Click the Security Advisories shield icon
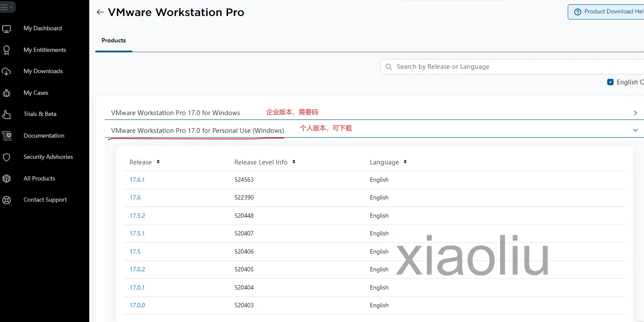The image size is (644, 322). pyautogui.click(x=7, y=157)
